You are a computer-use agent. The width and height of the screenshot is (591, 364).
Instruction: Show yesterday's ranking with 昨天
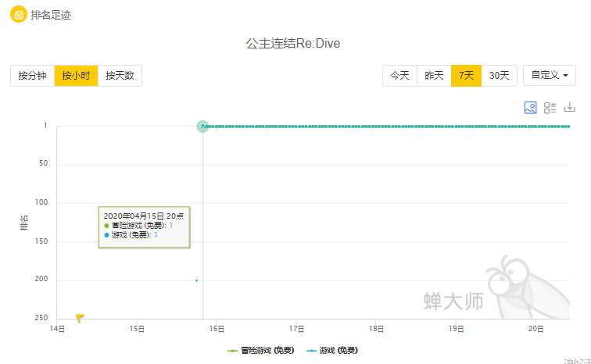tap(434, 76)
